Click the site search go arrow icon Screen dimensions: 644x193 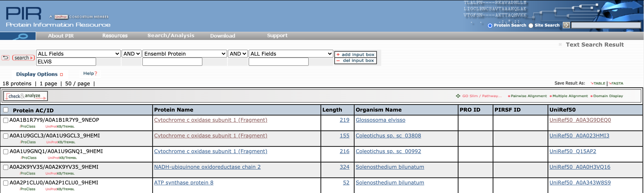tap(566, 25)
